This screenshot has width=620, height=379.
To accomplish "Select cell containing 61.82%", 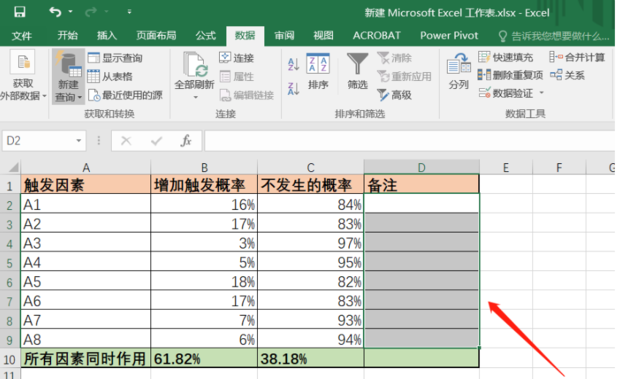I will pyautogui.click(x=204, y=358).
